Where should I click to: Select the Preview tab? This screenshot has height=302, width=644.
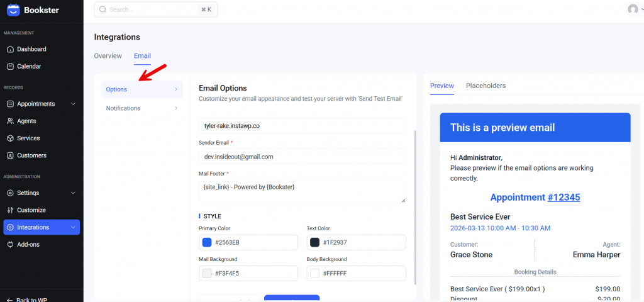point(442,86)
